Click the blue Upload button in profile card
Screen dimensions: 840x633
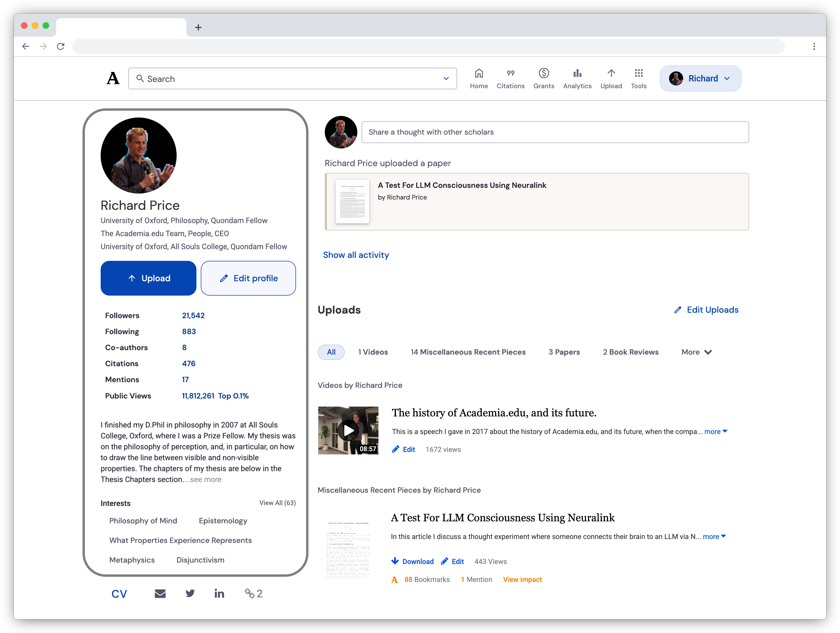coord(148,278)
